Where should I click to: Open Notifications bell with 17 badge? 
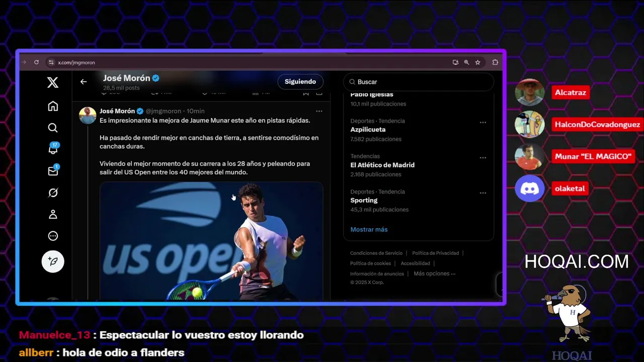click(53, 149)
